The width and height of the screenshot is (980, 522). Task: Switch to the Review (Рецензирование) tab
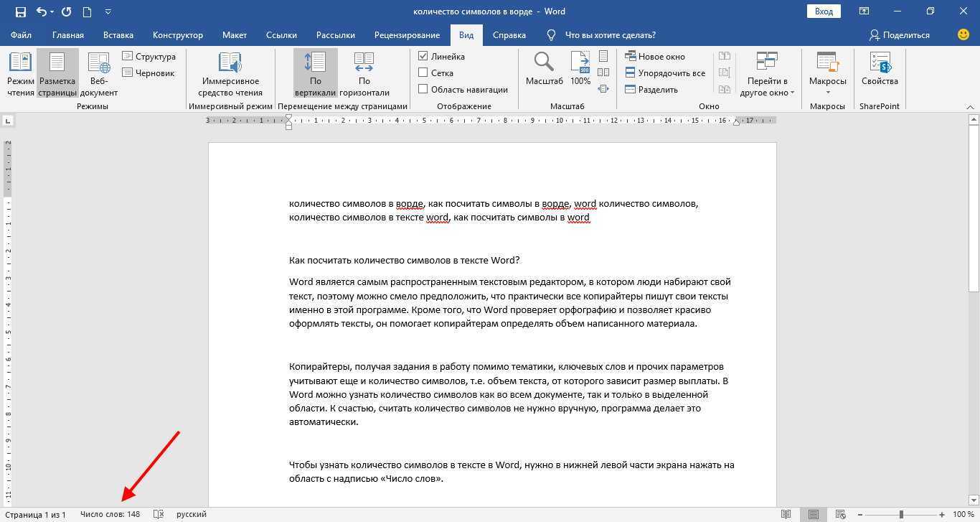pyautogui.click(x=407, y=34)
